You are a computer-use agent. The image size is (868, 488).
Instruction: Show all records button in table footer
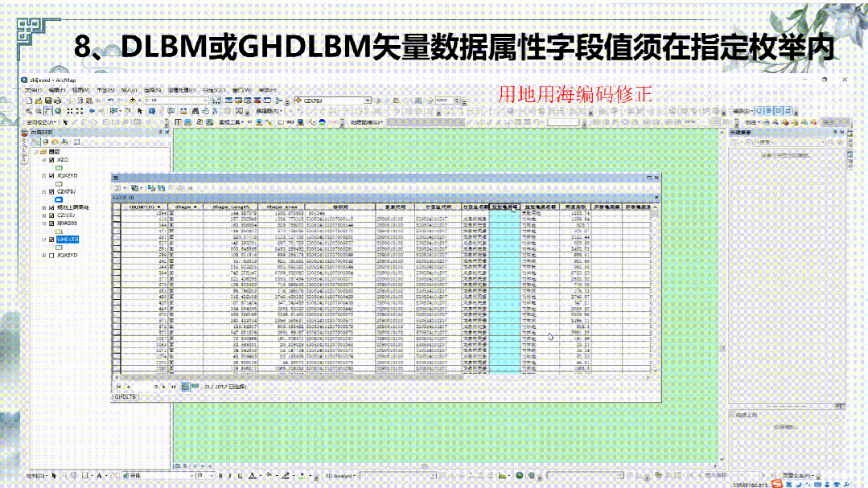[186, 387]
